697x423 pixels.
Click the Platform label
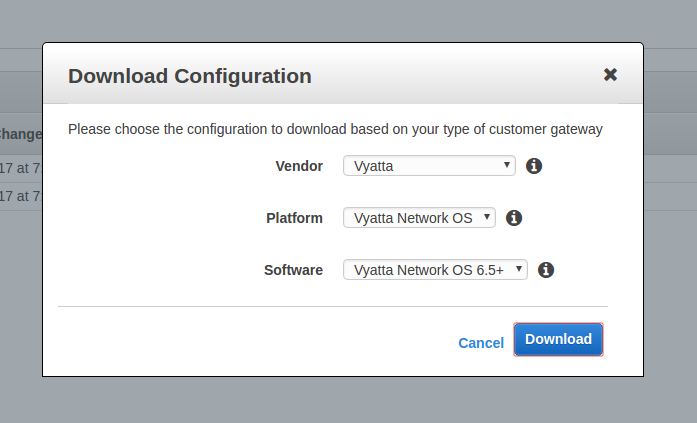point(294,218)
